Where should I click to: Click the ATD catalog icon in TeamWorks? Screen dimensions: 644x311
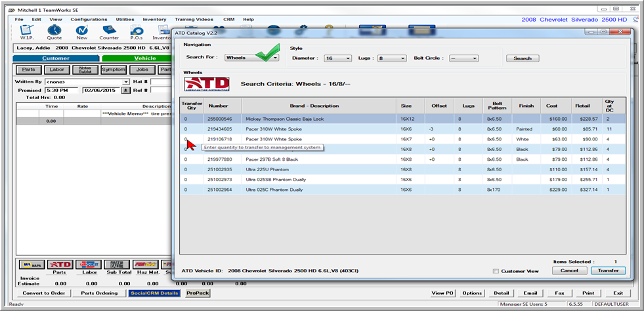[x=60, y=264]
